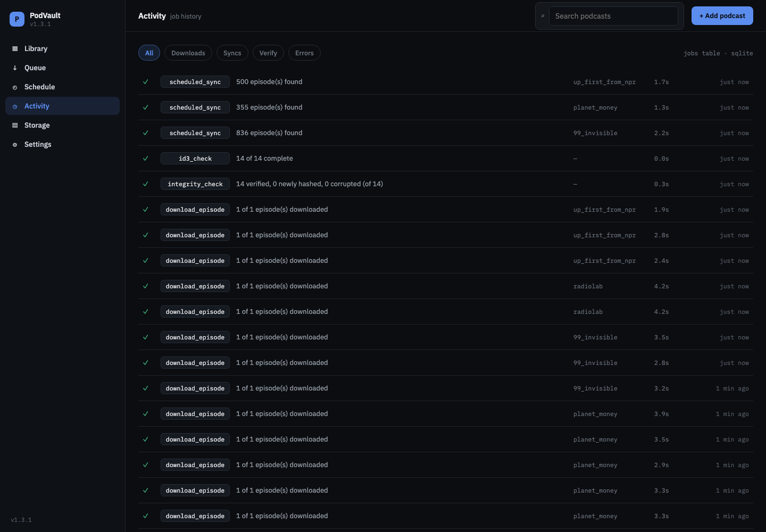766x532 pixels.
Task: Click the checkmark beside 836 episode(s) found
Action: (x=145, y=133)
